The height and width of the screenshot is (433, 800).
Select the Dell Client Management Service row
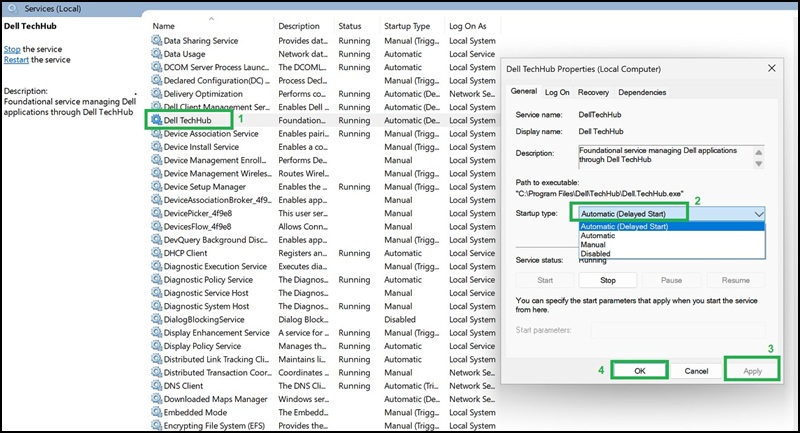point(324,107)
